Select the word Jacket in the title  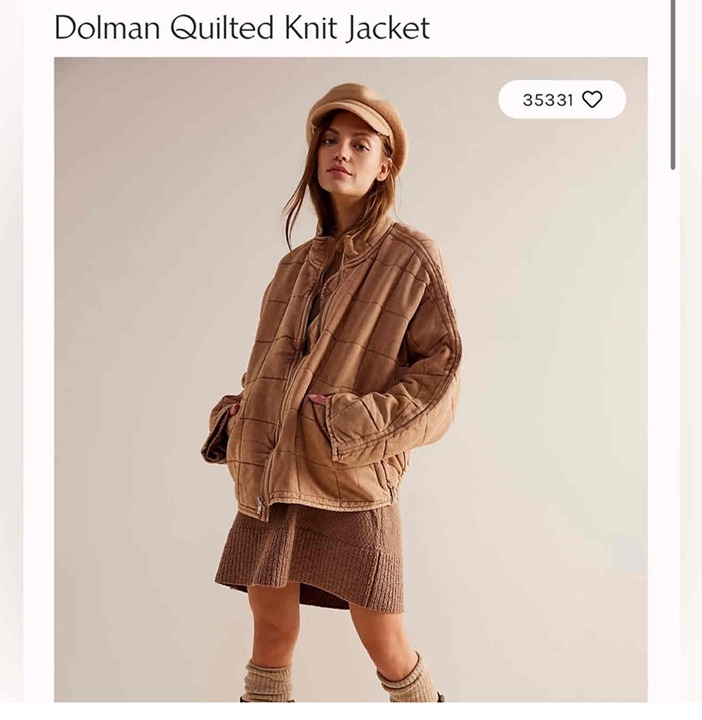tap(388, 28)
